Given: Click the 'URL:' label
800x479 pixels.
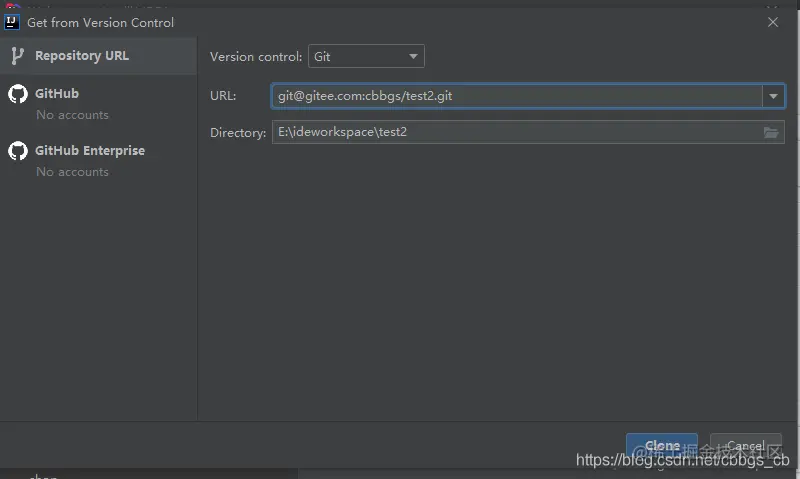Looking at the screenshot, I should tap(223, 96).
